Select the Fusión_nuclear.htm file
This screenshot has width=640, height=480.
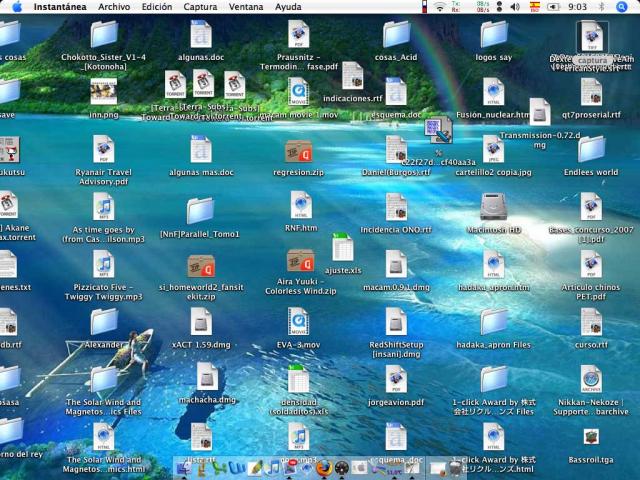(x=494, y=91)
